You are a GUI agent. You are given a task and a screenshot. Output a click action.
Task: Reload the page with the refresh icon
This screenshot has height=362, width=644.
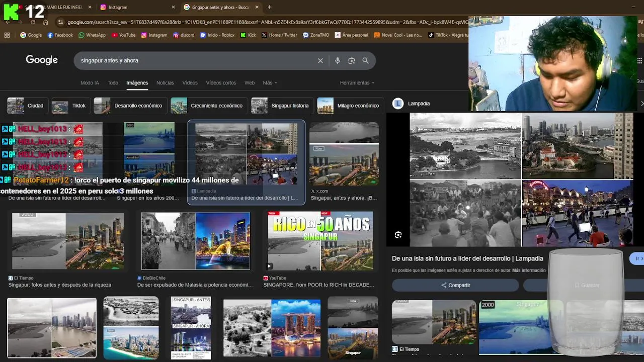pos(33,22)
